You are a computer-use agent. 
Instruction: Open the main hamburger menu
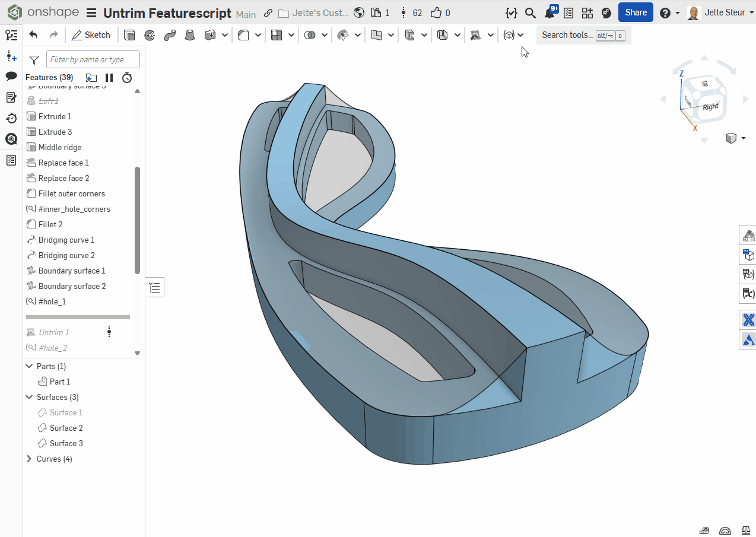(x=91, y=13)
